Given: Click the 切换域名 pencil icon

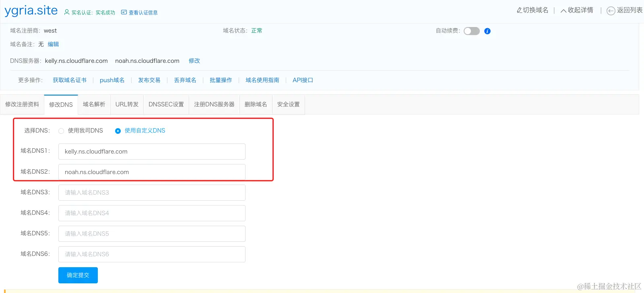Looking at the screenshot, I should click(519, 10).
